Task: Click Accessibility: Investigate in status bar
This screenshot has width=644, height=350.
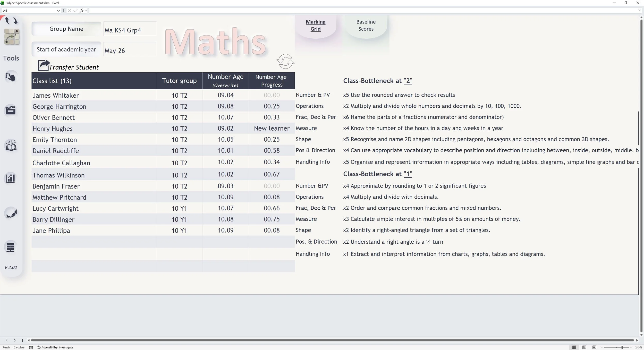Action: (55, 347)
